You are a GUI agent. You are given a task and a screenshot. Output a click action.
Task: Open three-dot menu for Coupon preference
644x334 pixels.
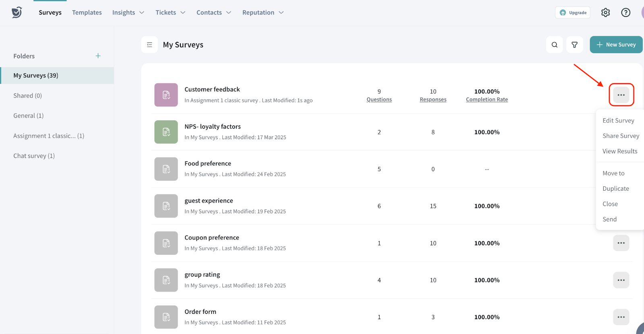point(621,243)
